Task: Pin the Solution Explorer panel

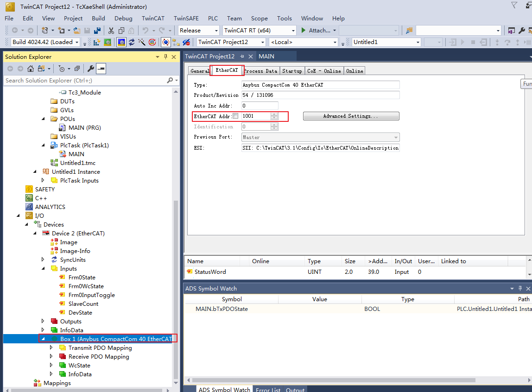Action: tap(165, 57)
